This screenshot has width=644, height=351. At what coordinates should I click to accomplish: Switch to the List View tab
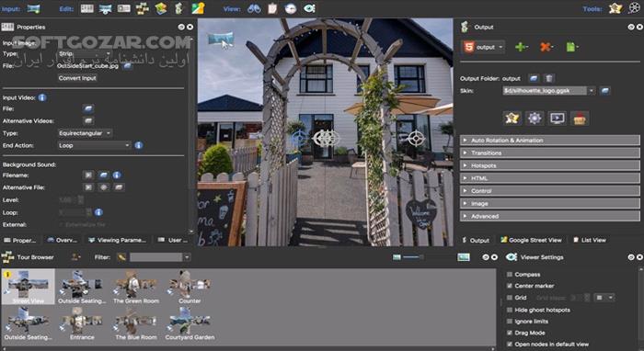[590, 241]
